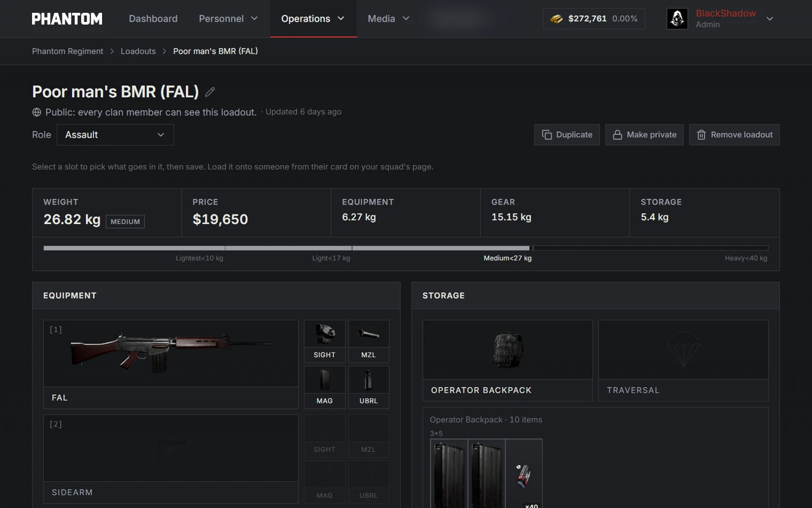Click the weight class progress bar
This screenshot has width=812, height=508.
tap(406, 248)
